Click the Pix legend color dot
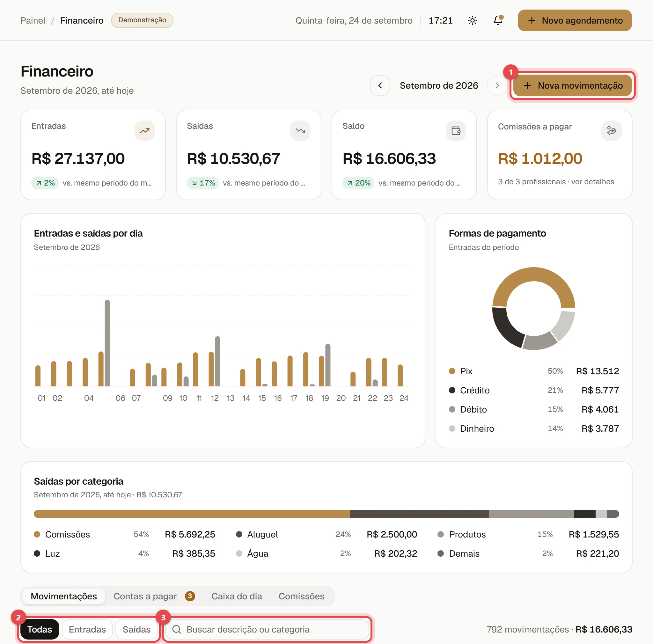This screenshot has width=653, height=644. click(x=452, y=371)
